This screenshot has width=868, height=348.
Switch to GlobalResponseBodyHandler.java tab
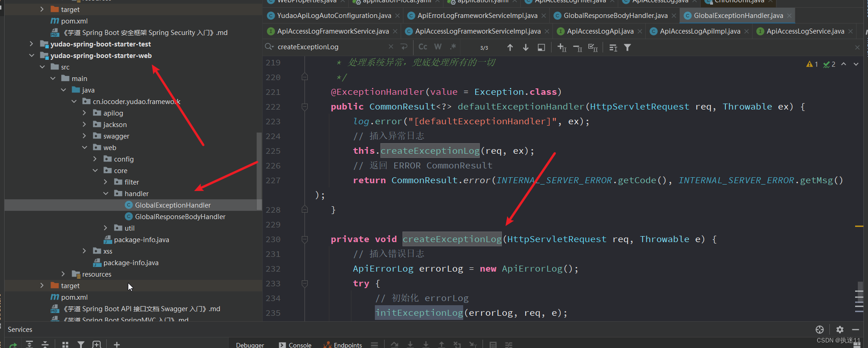(615, 16)
